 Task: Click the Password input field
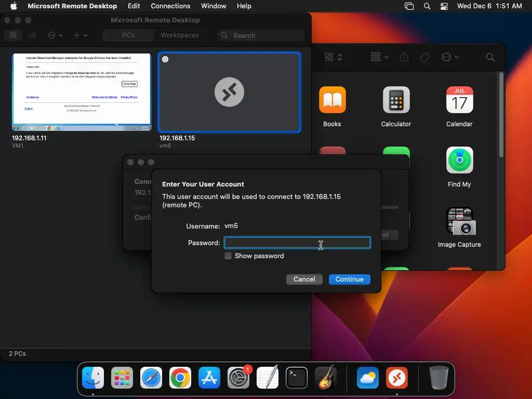pyautogui.click(x=297, y=243)
